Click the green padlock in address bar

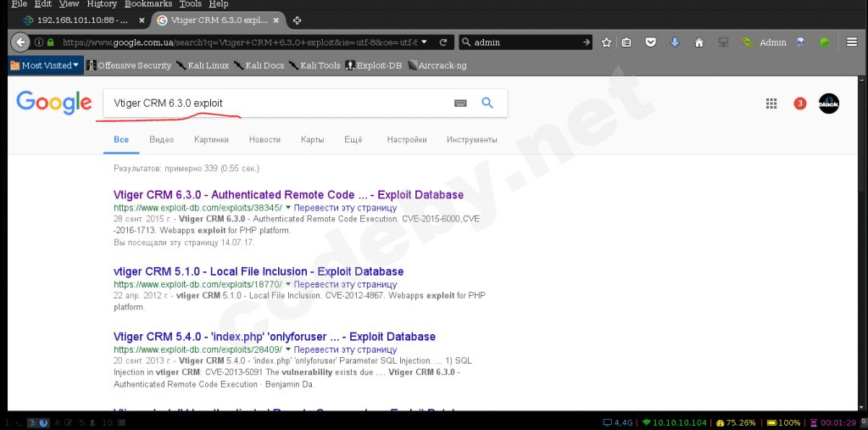(51, 42)
